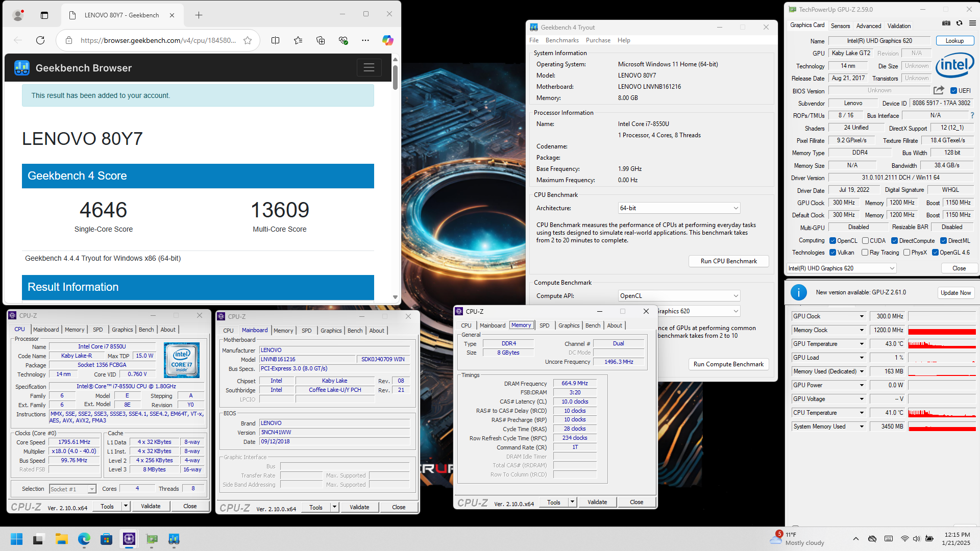Toggle UEFI checkbox in GPU-Z
The image size is (980, 551).
[953, 91]
